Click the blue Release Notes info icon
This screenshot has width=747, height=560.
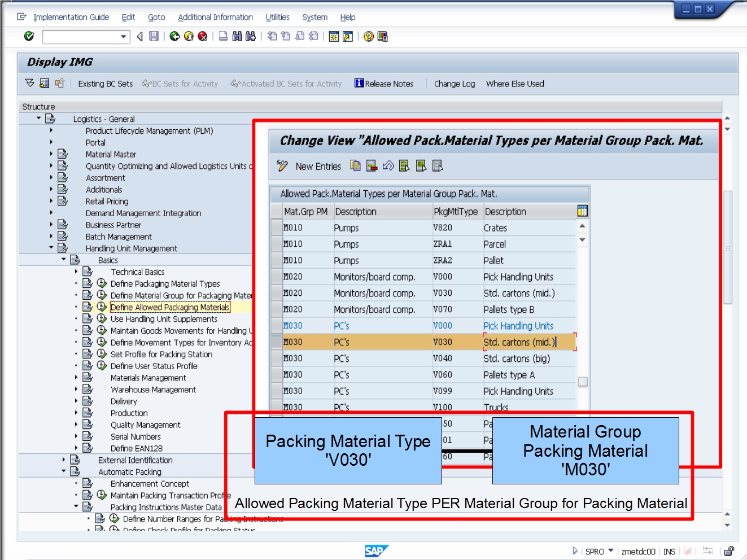tap(359, 83)
